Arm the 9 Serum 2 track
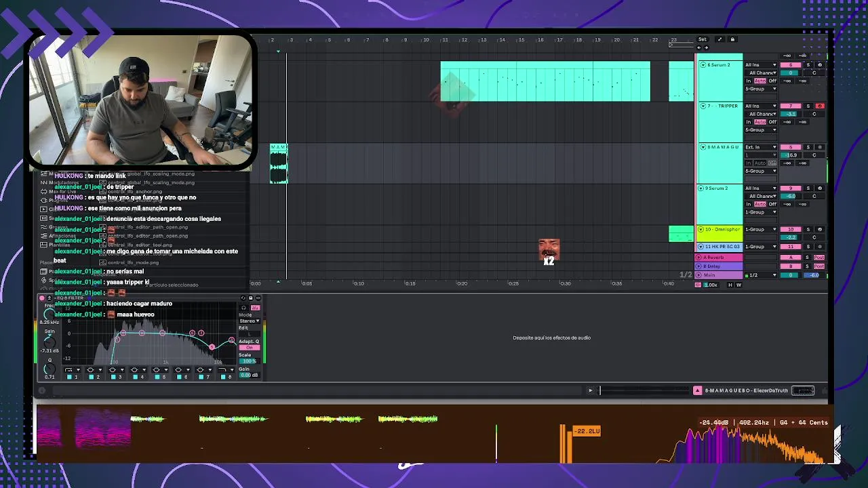This screenshot has width=868, height=488. (820, 188)
